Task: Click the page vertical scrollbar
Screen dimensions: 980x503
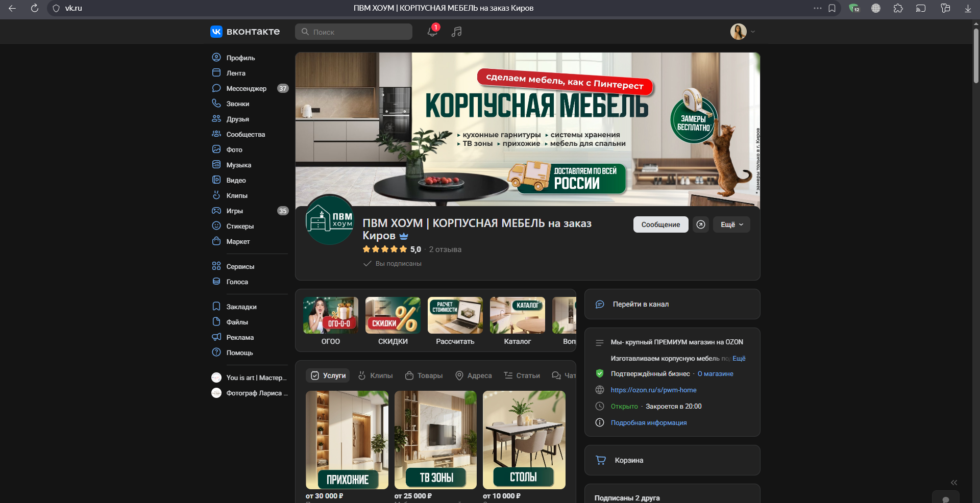Action: click(976, 56)
